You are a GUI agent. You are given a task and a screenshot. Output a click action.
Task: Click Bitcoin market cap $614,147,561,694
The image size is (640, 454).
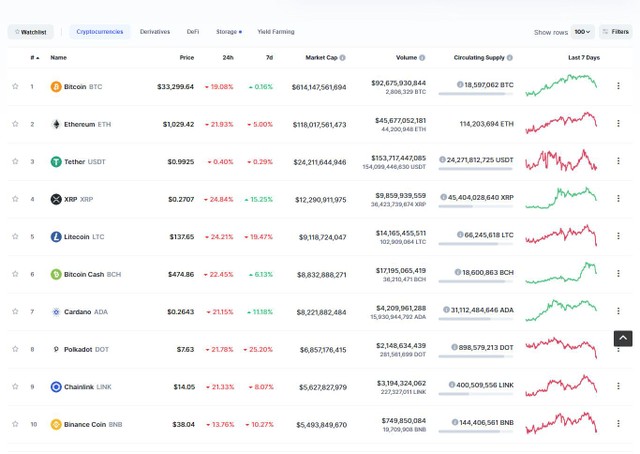click(319, 87)
